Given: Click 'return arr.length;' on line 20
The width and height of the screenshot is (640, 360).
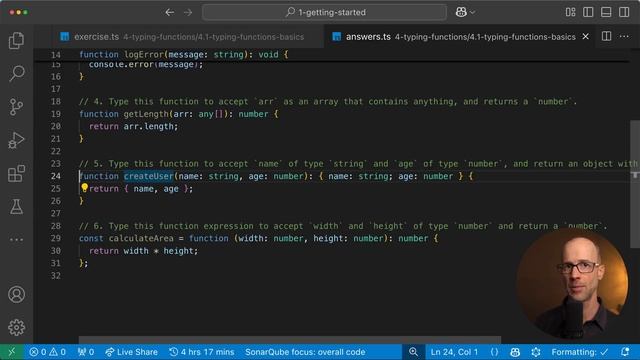Looking at the screenshot, I should tap(133, 127).
